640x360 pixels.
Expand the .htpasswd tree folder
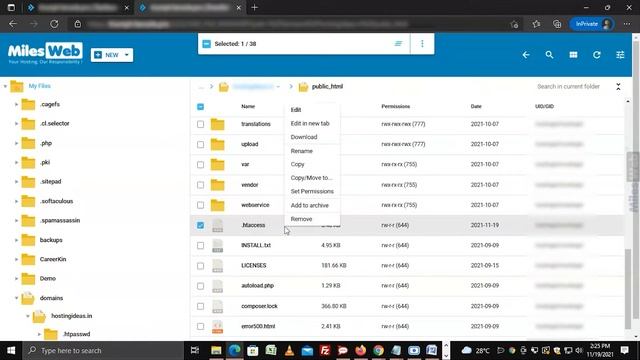click(x=39, y=334)
